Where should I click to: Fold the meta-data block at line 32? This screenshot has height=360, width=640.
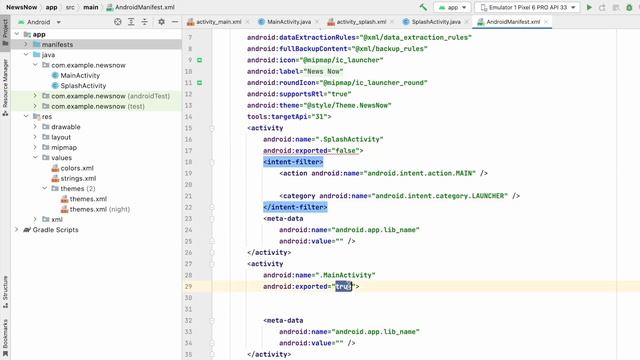pos(212,321)
